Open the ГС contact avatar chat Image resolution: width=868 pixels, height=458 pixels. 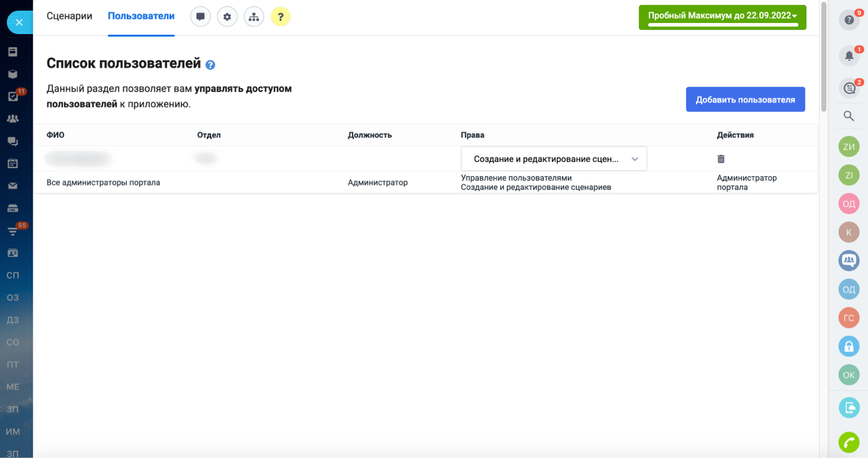coord(848,318)
